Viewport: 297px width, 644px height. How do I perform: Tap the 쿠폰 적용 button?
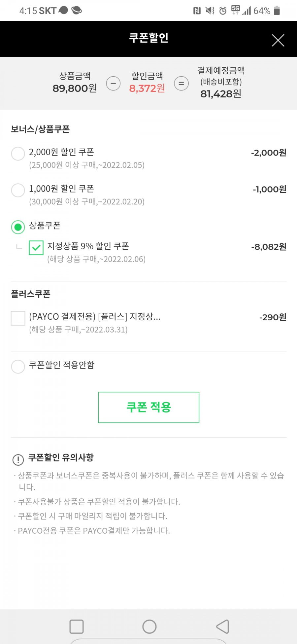[x=149, y=408]
